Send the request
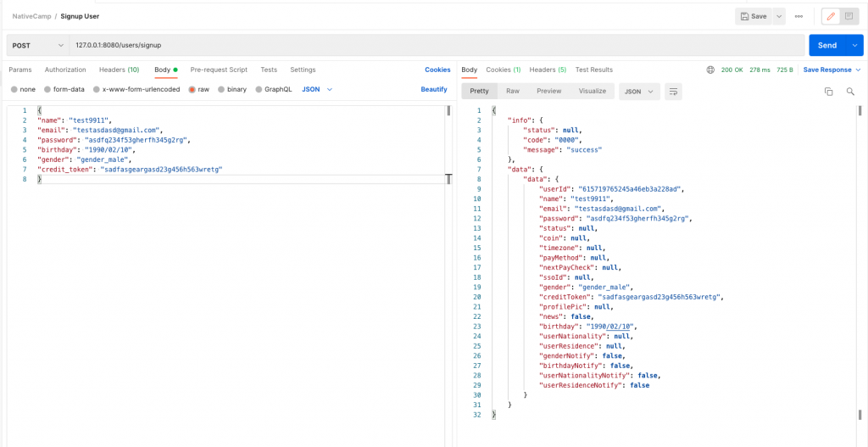This screenshot has width=868, height=447. click(x=827, y=46)
